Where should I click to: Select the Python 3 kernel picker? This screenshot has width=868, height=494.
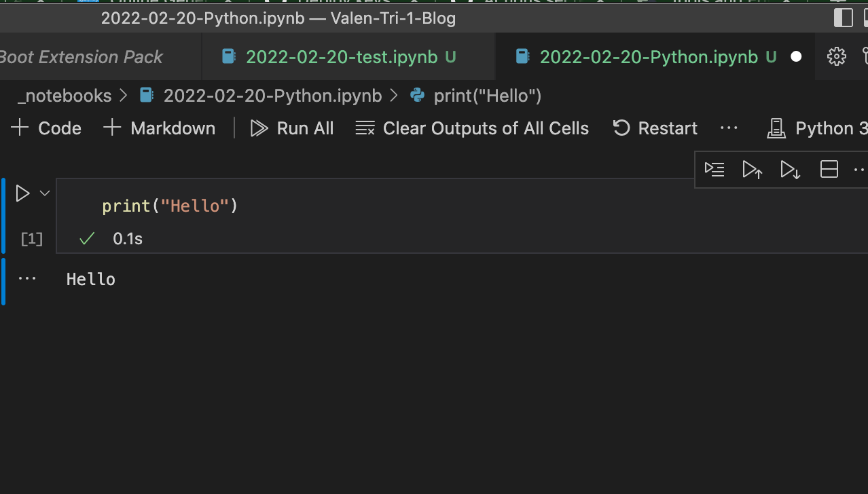(817, 128)
